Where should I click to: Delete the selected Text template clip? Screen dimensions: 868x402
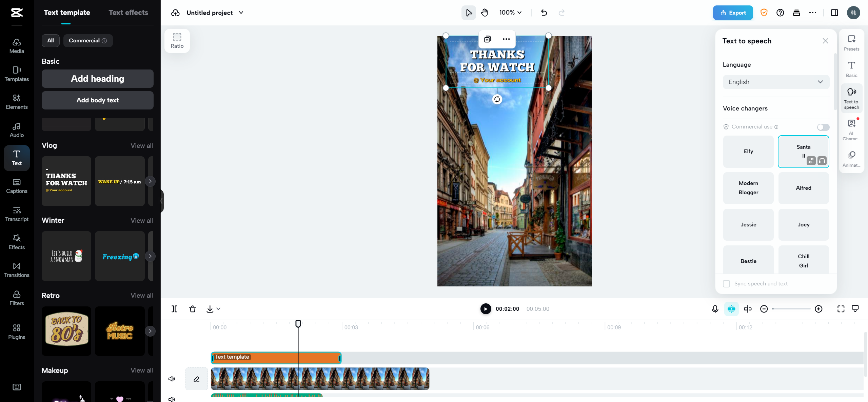click(192, 309)
